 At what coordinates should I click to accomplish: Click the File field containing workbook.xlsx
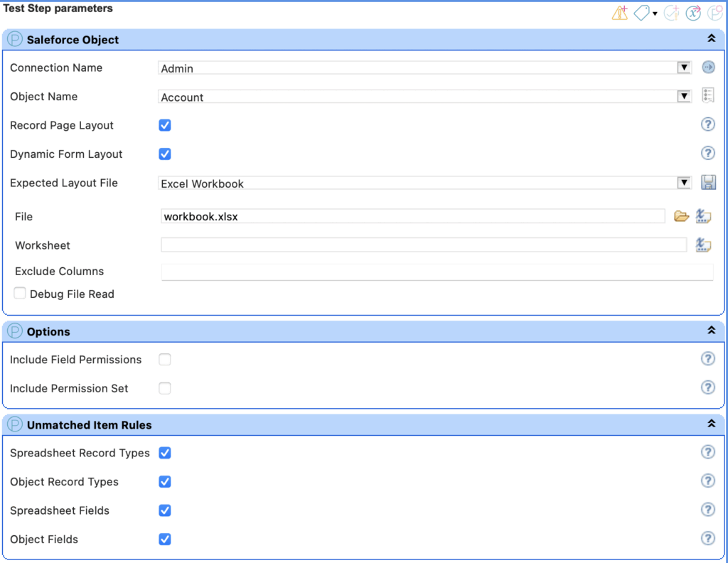pos(412,217)
